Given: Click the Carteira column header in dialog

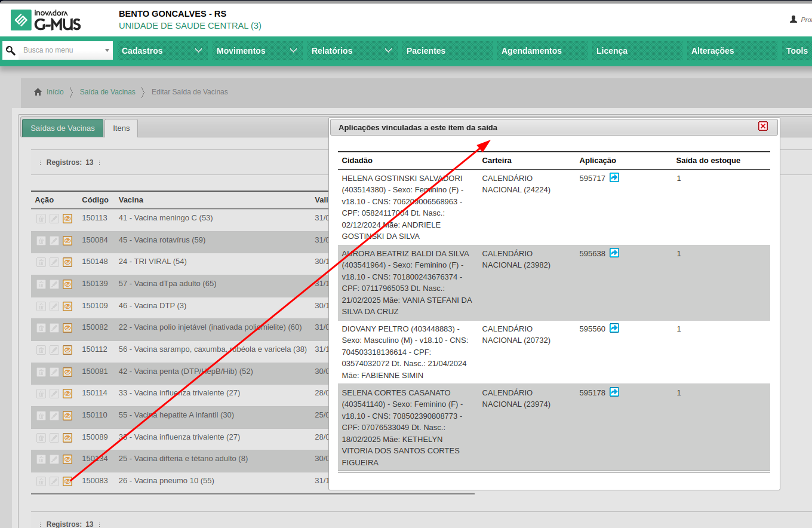Looking at the screenshot, I should (497, 161).
